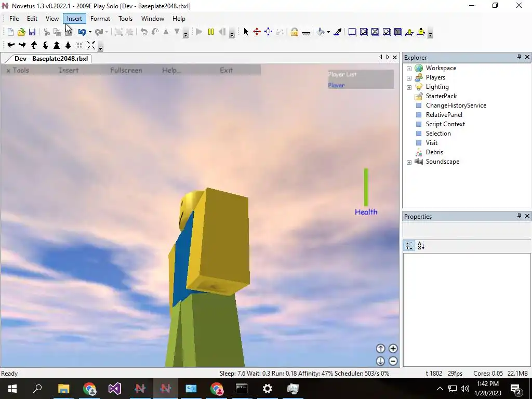Select the Glue surface tool icon
Screen dimensions: 532x399
364,32
